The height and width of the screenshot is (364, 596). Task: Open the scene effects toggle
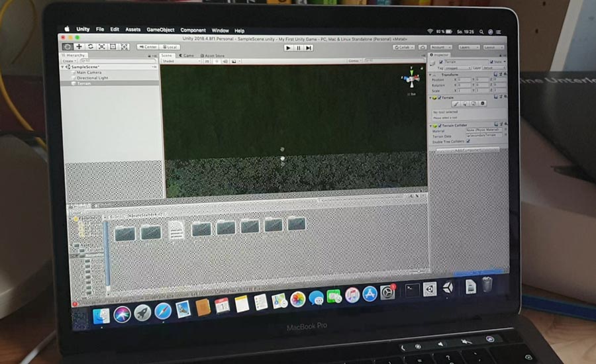(235, 61)
